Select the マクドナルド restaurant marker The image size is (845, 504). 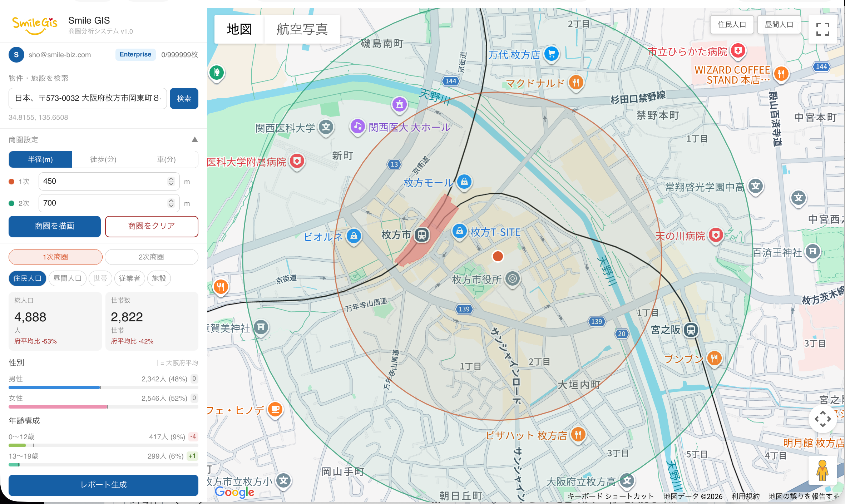[x=575, y=83]
